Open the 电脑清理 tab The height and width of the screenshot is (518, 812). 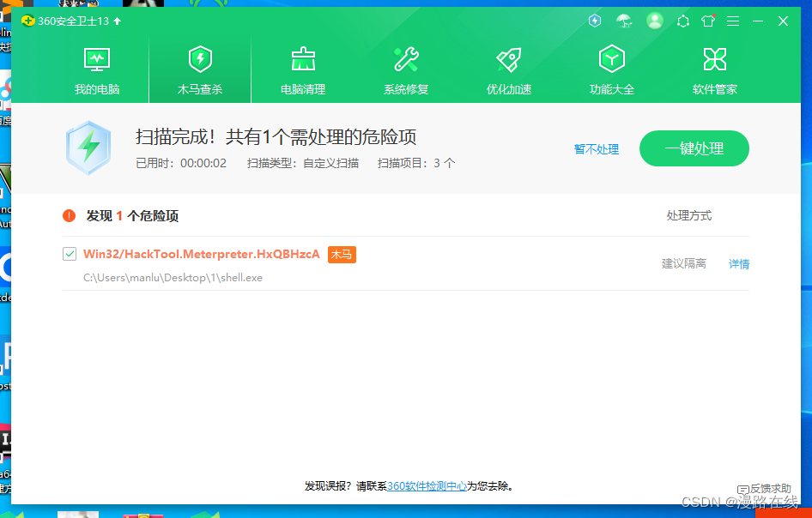point(303,71)
